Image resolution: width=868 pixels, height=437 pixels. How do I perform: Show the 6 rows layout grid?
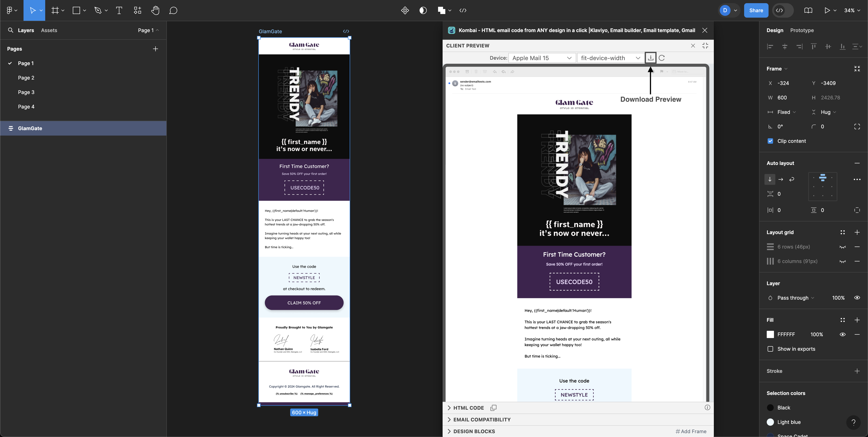[x=842, y=247]
